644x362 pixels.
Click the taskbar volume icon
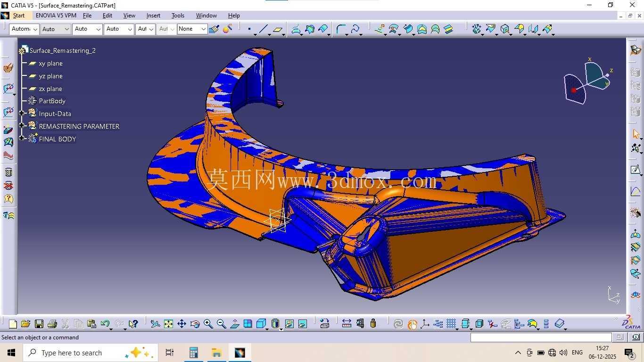563,353
